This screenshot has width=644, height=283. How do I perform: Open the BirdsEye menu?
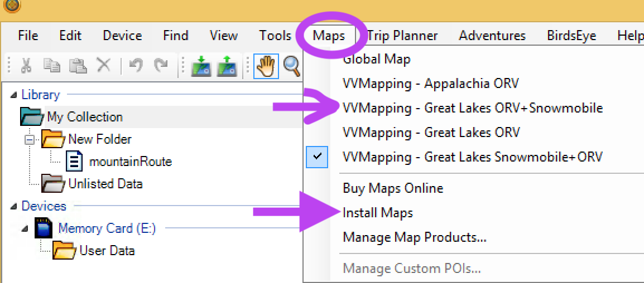tap(571, 36)
